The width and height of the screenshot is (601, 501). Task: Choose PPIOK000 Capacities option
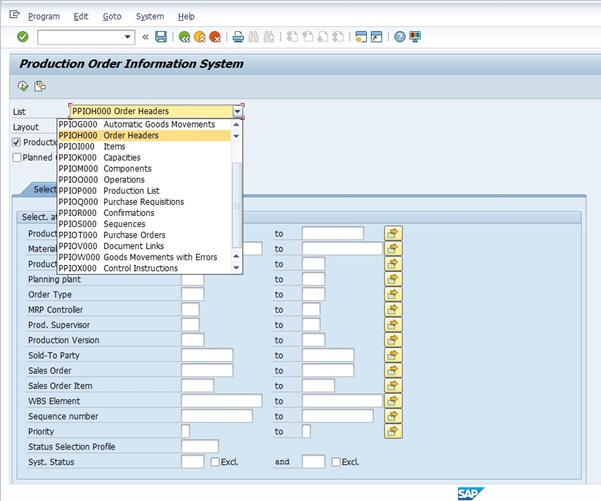(144, 158)
